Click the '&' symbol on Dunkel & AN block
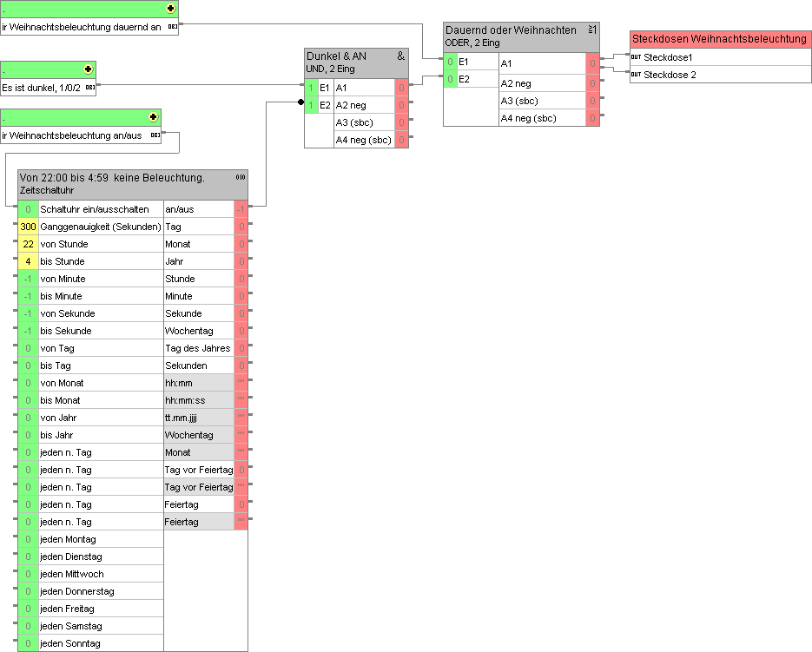Viewport: 812px width, 652px height. 400,56
